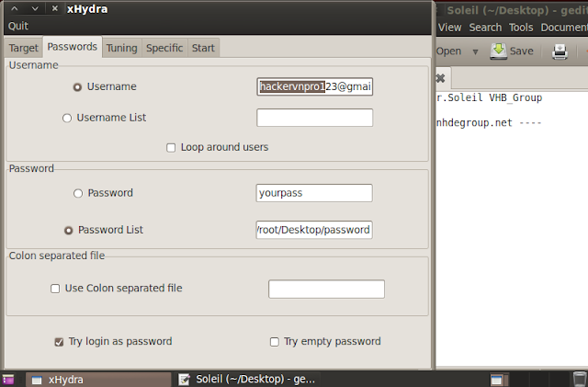The image size is (588, 387).
Task: Click the Save icon in gedit
Action: tap(498, 51)
